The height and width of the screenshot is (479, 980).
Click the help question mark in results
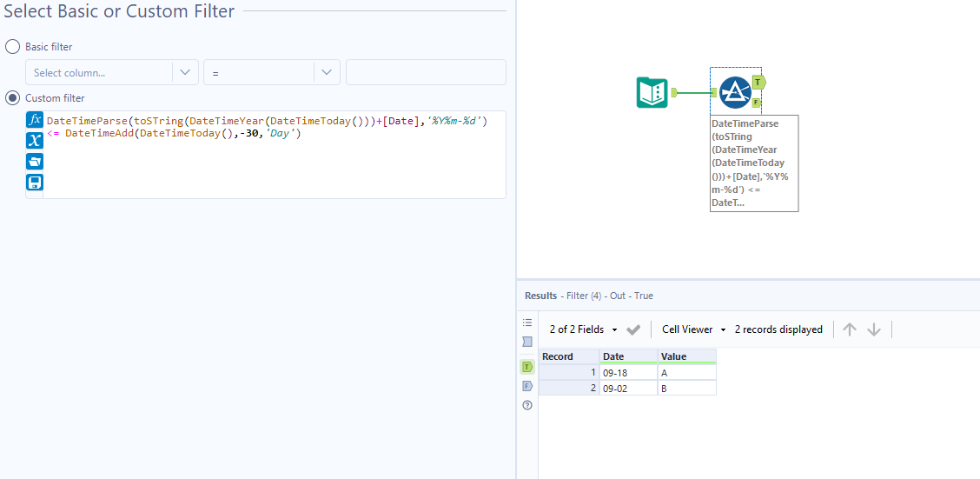[526, 405]
